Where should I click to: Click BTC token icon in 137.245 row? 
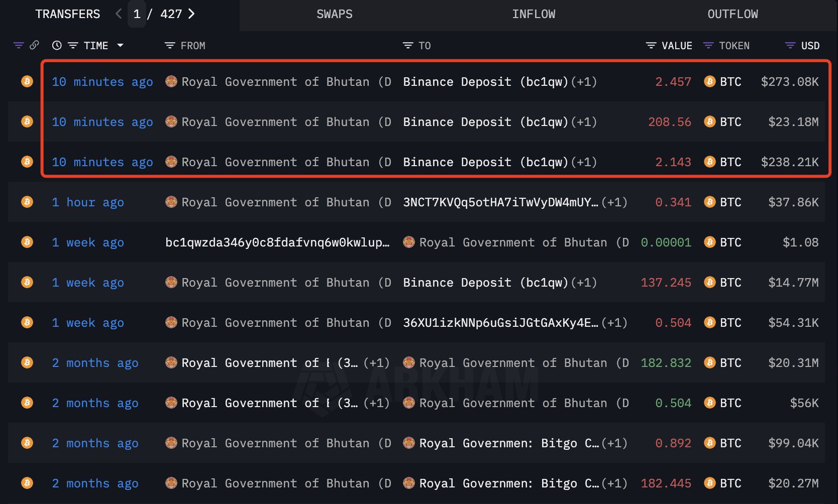710,282
